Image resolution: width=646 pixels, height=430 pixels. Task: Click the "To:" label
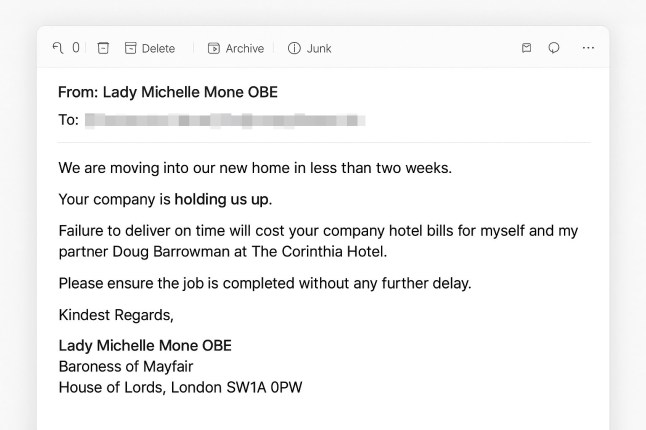[x=68, y=120]
